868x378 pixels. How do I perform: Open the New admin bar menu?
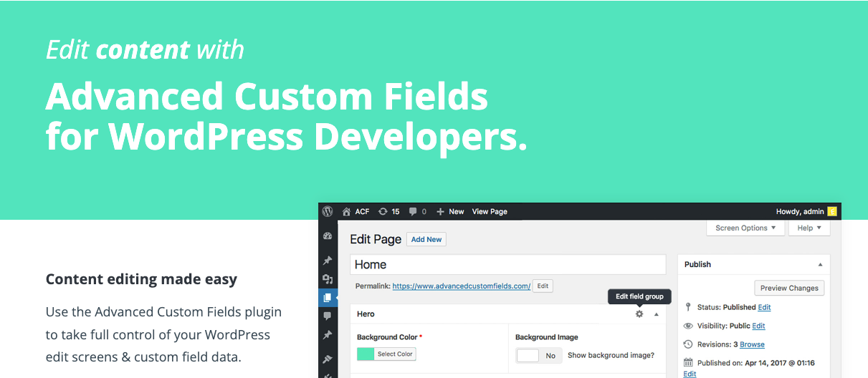456,211
